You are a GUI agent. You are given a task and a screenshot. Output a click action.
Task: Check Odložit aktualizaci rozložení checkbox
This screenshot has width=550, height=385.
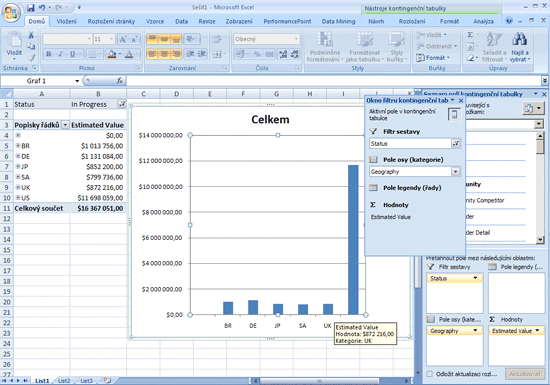click(429, 374)
